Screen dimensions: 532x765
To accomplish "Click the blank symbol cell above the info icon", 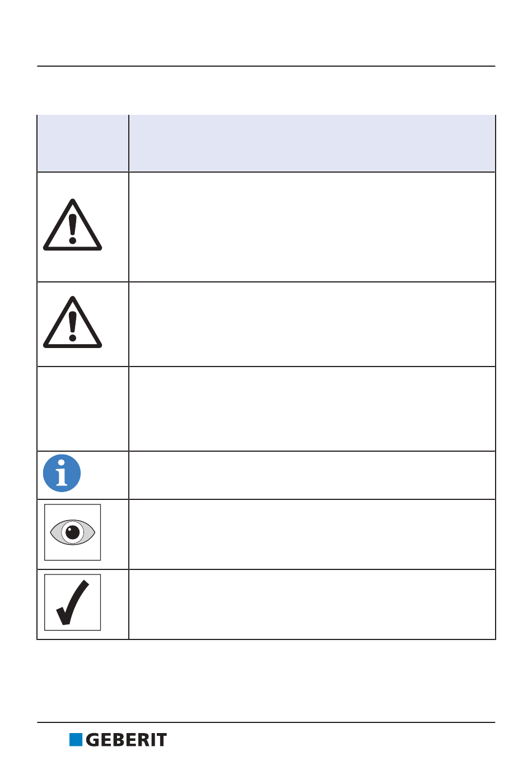I will click(x=83, y=409).
